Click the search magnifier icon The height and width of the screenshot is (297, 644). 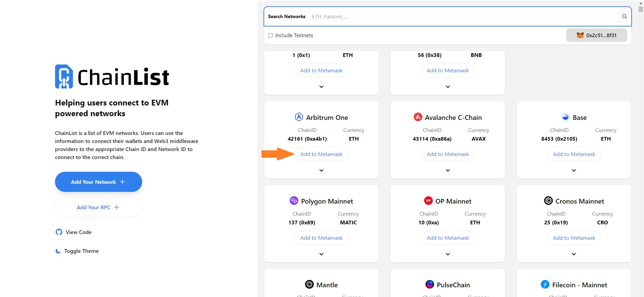pos(625,16)
